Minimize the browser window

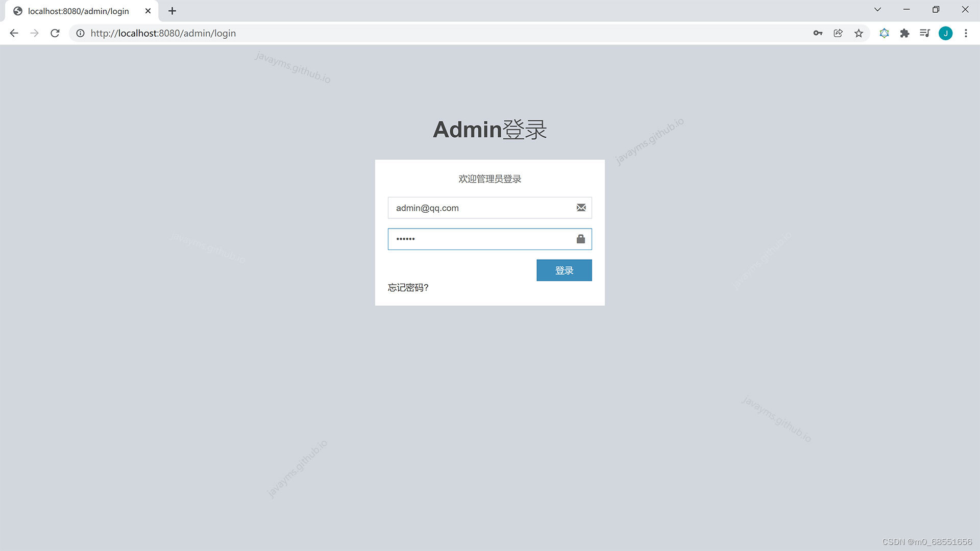click(x=906, y=10)
